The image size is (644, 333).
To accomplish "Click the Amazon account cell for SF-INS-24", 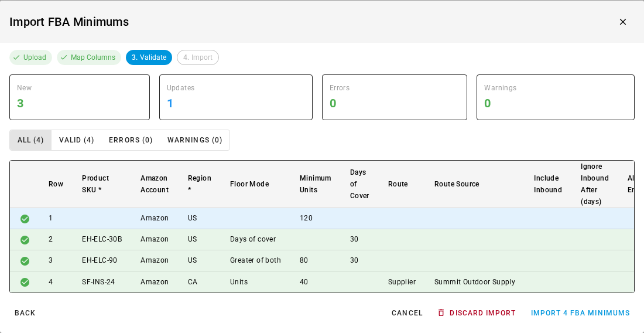I will coord(155,282).
